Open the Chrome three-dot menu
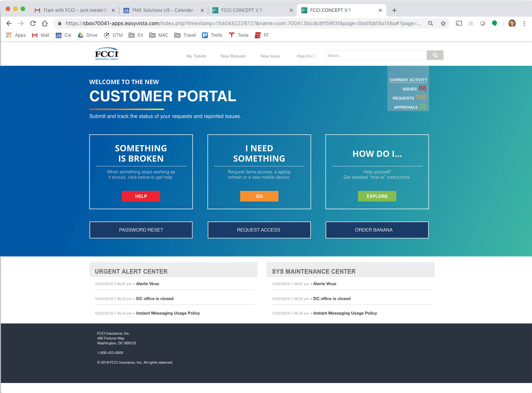This screenshot has width=532, height=393. (x=524, y=23)
